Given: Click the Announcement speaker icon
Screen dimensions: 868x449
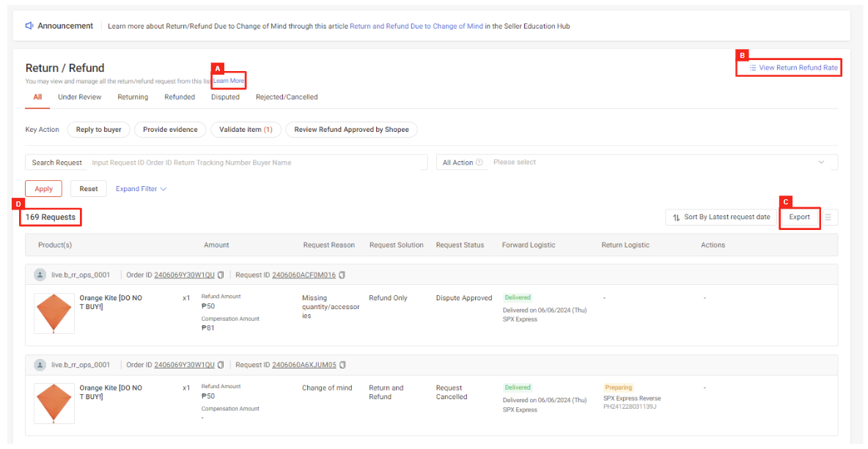Looking at the screenshot, I should pos(28,26).
